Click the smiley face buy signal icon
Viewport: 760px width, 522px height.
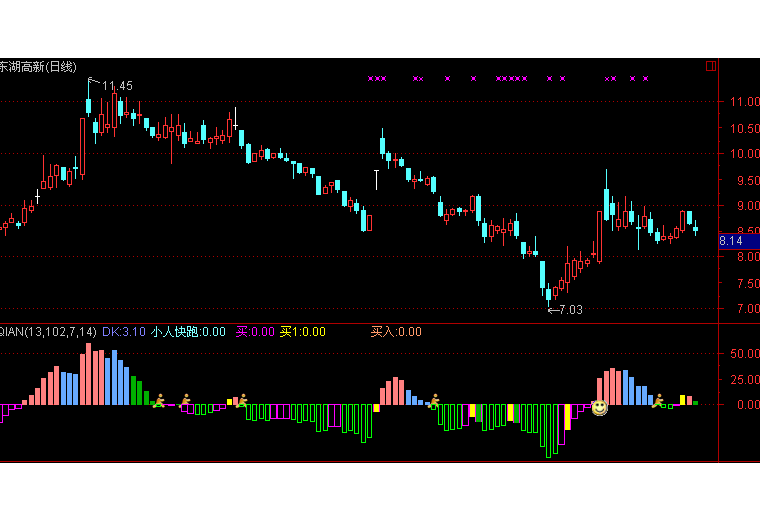click(599, 407)
